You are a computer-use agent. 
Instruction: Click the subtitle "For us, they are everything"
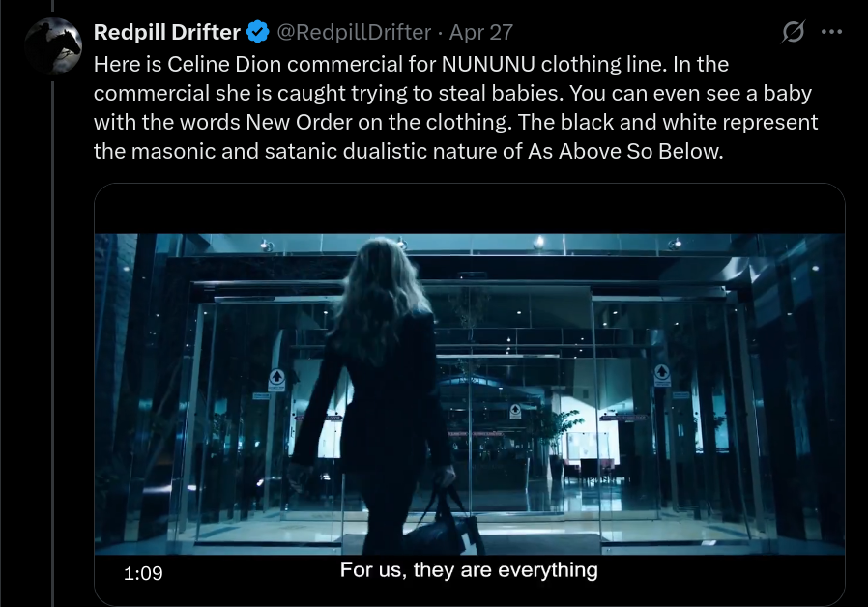point(469,570)
